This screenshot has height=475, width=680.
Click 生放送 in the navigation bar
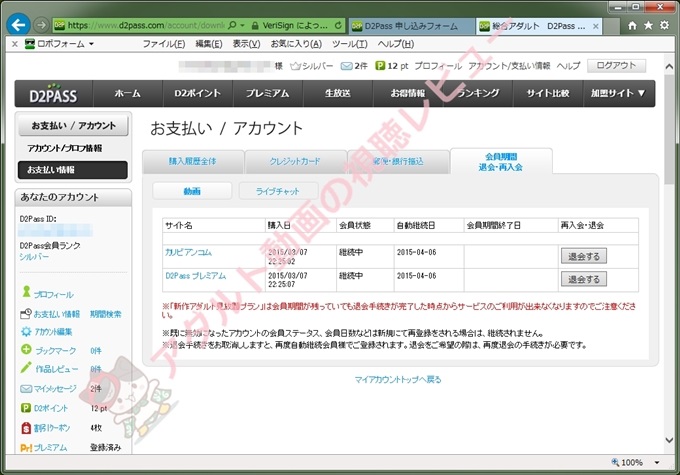[338, 93]
